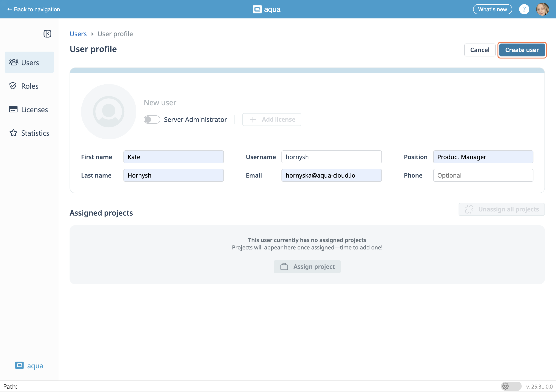This screenshot has height=392, width=556.
Task: Click the aqua logo at sidebar bottom
Action: point(29,365)
